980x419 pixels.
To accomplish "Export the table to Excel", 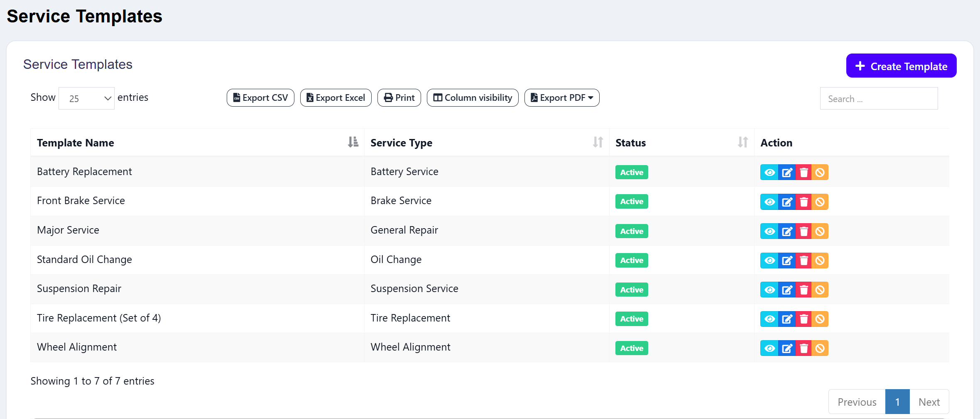I will click(336, 98).
